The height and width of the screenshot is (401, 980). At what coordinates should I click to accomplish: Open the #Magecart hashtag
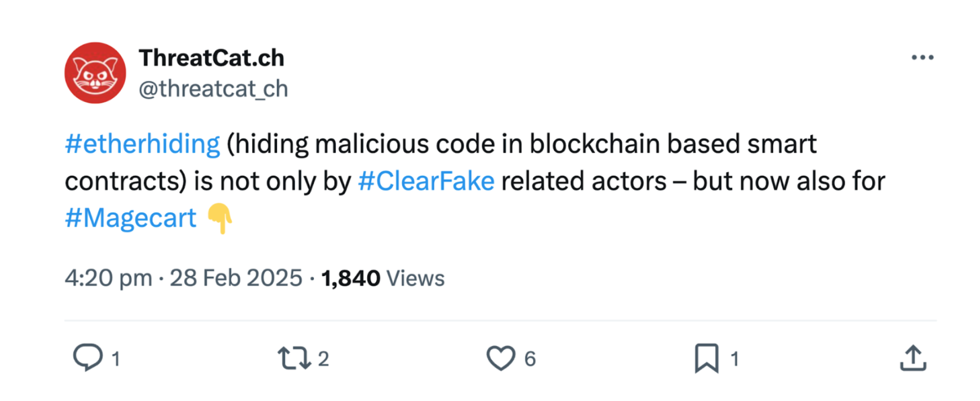130,218
